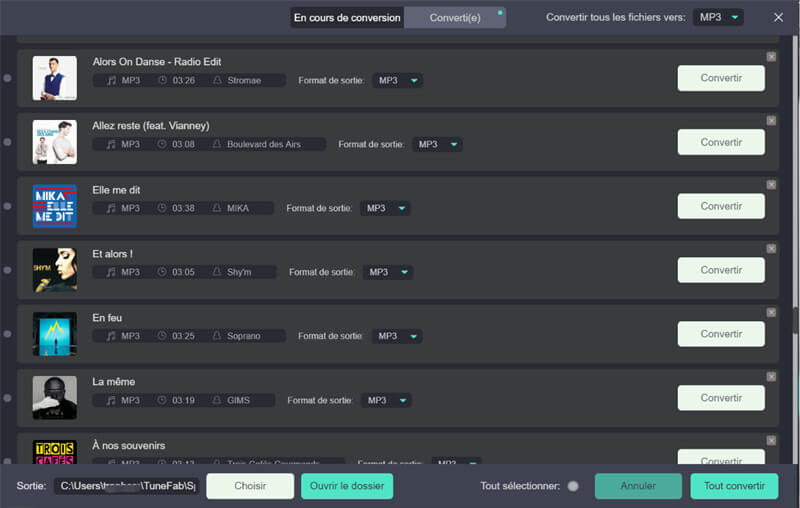This screenshot has width=800, height=508.
Task: Click the Stromae artist label
Action: [244, 81]
